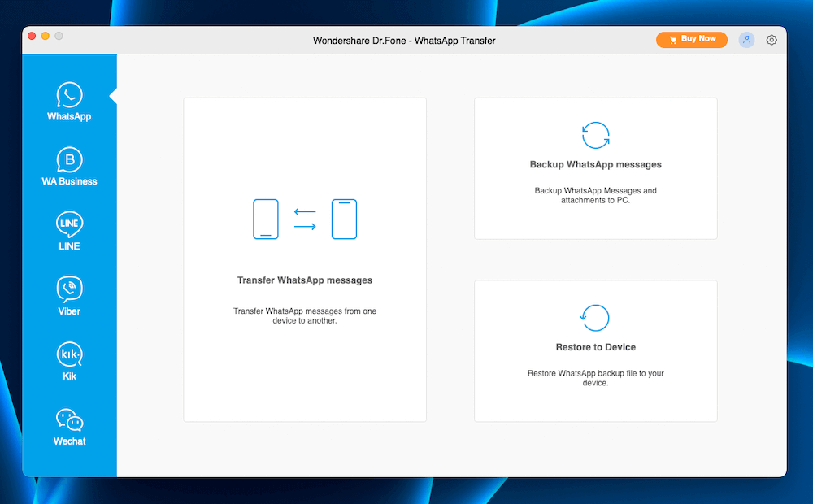
Task: Click the "WhatsApp" sidebar label
Action: point(69,117)
